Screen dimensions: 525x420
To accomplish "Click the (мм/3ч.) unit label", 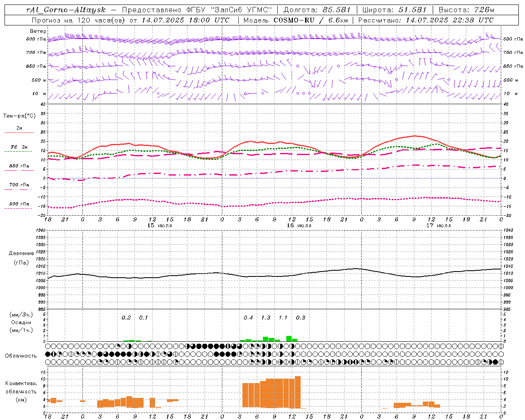I will coord(21,315).
